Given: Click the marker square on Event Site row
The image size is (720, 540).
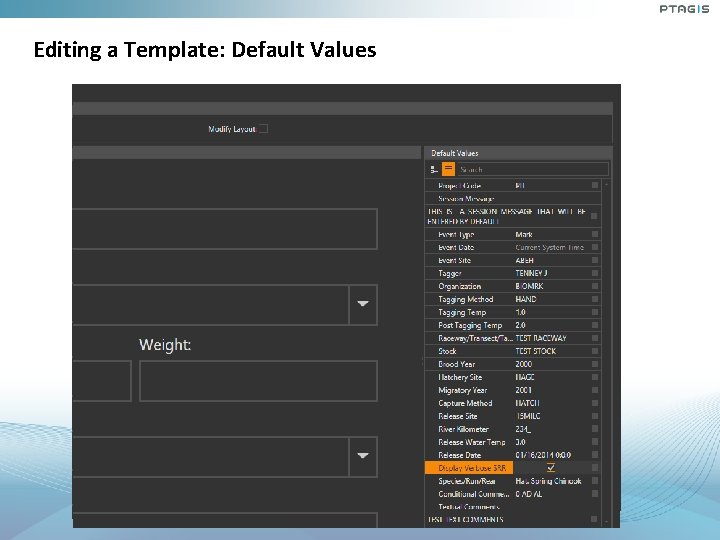Looking at the screenshot, I should (x=595, y=260).
